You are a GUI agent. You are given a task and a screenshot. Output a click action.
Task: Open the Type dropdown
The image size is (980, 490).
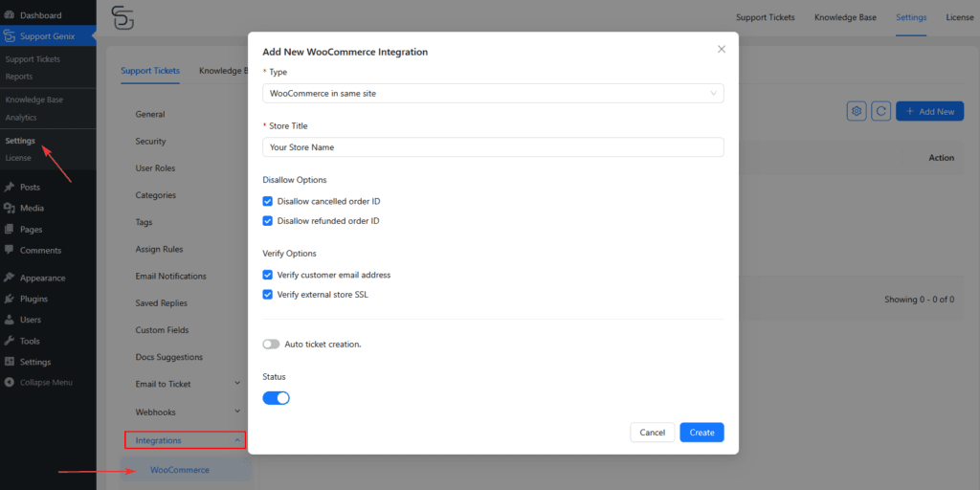click(493, 93)
